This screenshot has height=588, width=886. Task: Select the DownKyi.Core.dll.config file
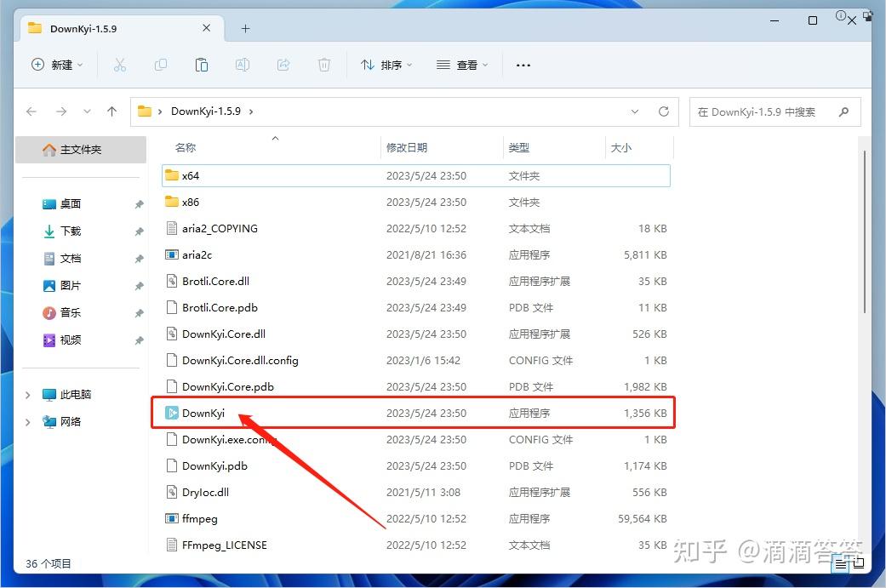pyautogui.click(x=416, y=360)
